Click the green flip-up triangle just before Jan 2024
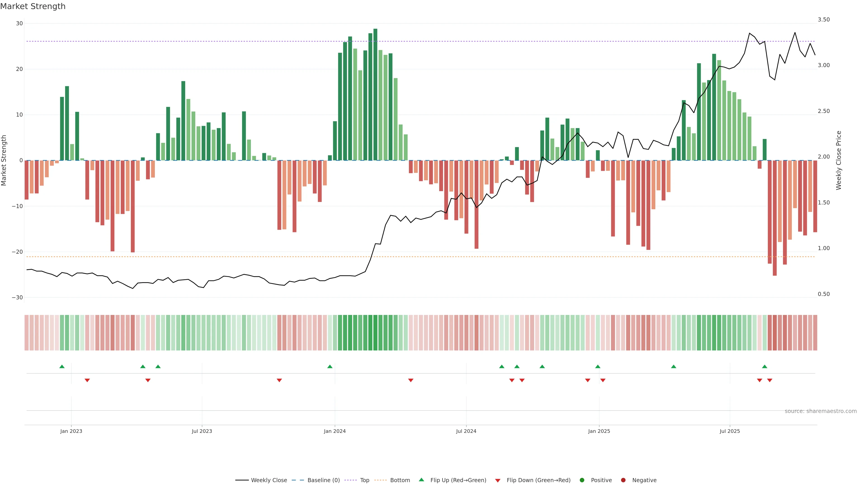868x488 pixels. (x=330, y=366)
